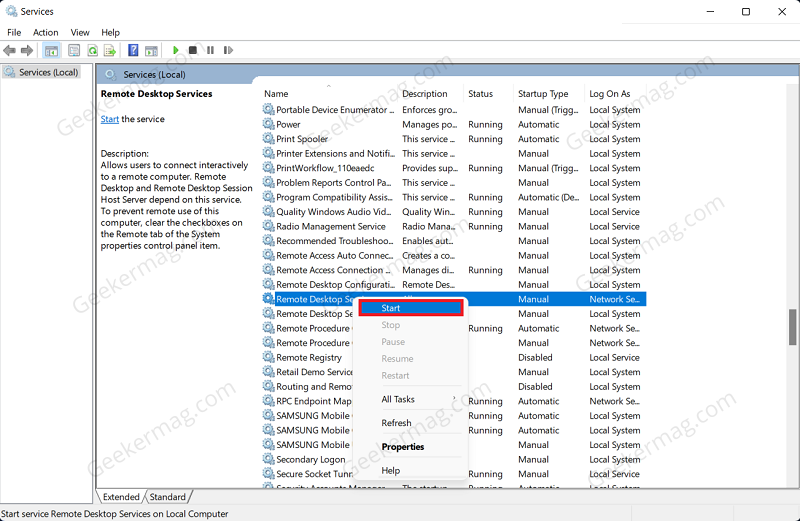Click Disabled startup type of Remote Registry
The height and width of the screenshot is (521, 800).
[x=535, y=357]
